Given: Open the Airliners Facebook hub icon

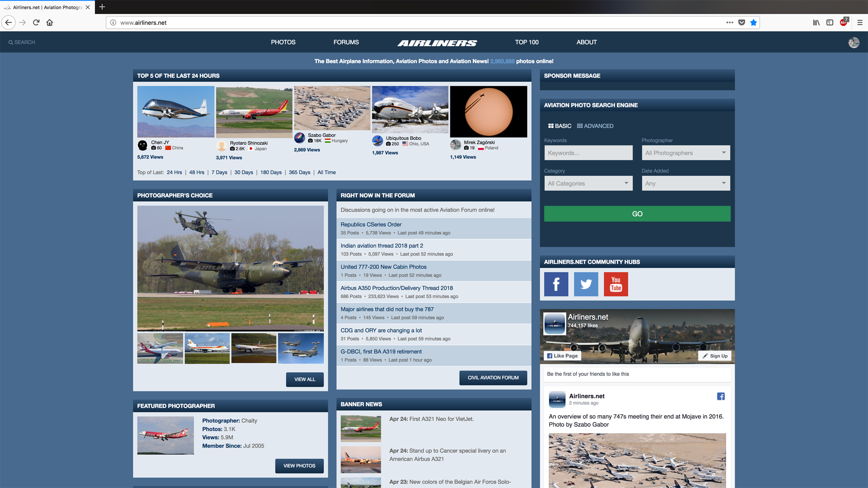Looking at the screenshot, I should 556,284.
